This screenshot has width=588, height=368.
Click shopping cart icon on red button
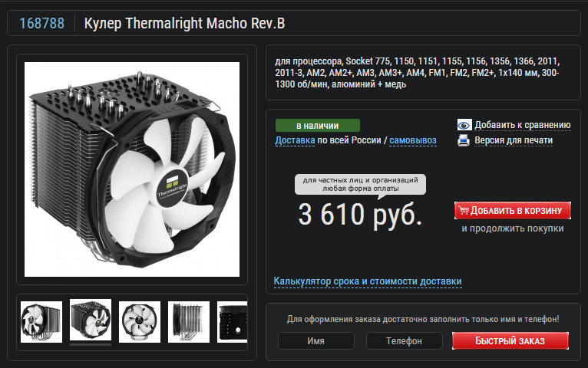click(x=464, y=210)
